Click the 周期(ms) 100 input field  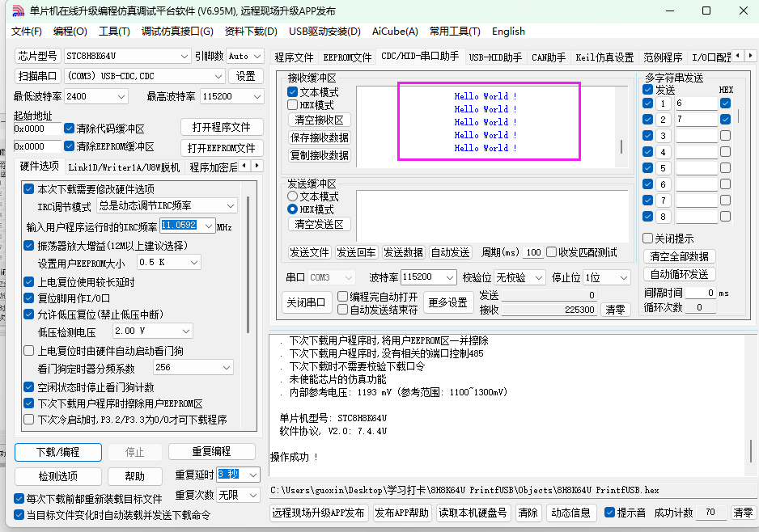point(533,252)
